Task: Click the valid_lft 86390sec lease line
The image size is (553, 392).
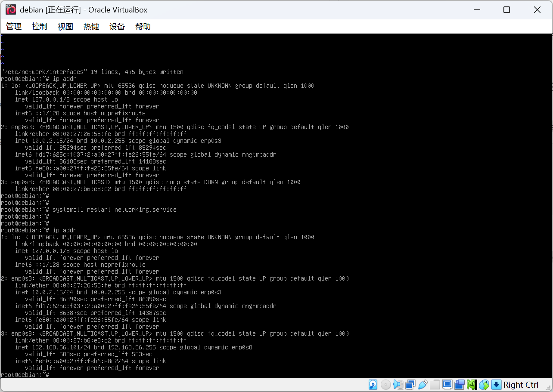Action: (x=96, y=299)
